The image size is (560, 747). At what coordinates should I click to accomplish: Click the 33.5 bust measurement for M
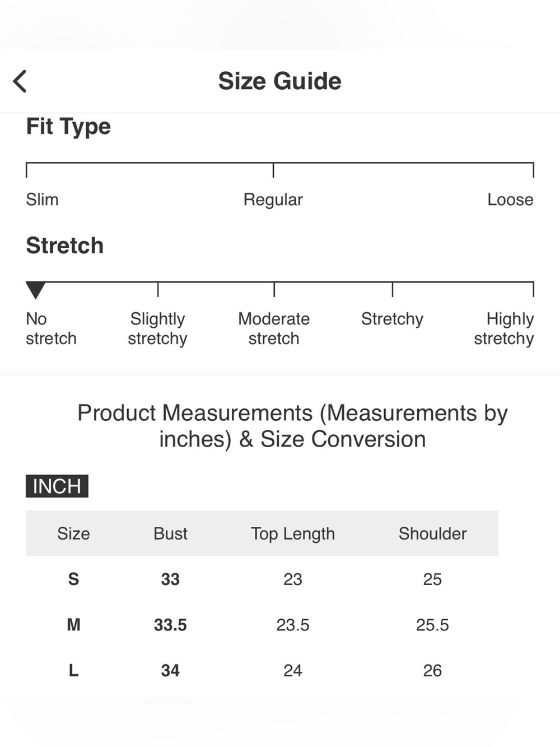pyautogui.click(x=170, y=625)
